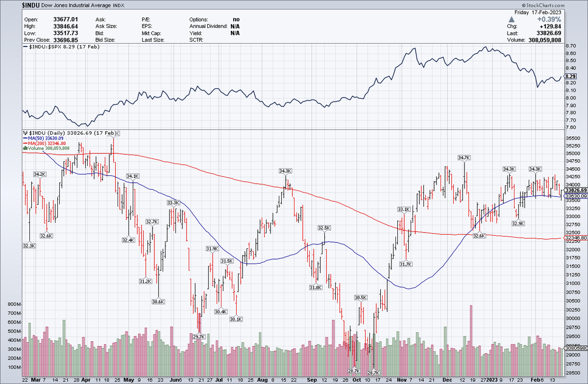Click the 800M volume axis label
The image size is (588, 384).
pyautogui.click(x=14, y=304)
